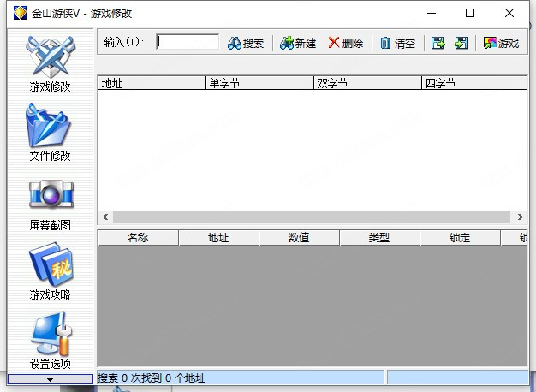Click the 清空 trash toolbar button

point(397,43)
